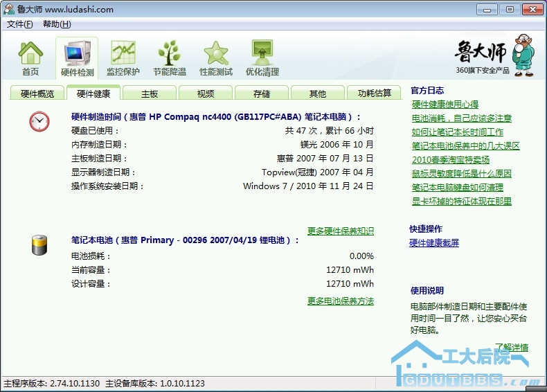
Task: Click the 硬盘已使用 label
Action: tap(95, 130)
